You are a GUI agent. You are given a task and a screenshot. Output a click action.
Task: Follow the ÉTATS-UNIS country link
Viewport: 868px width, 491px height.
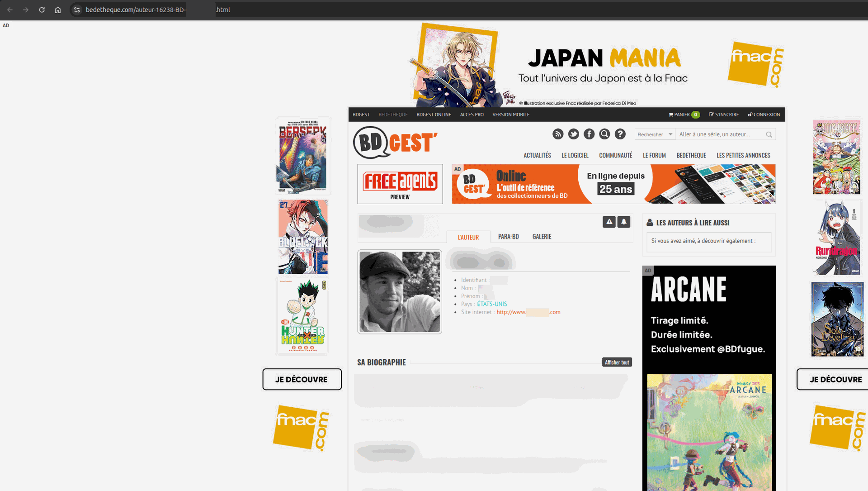tap(492, 304)
